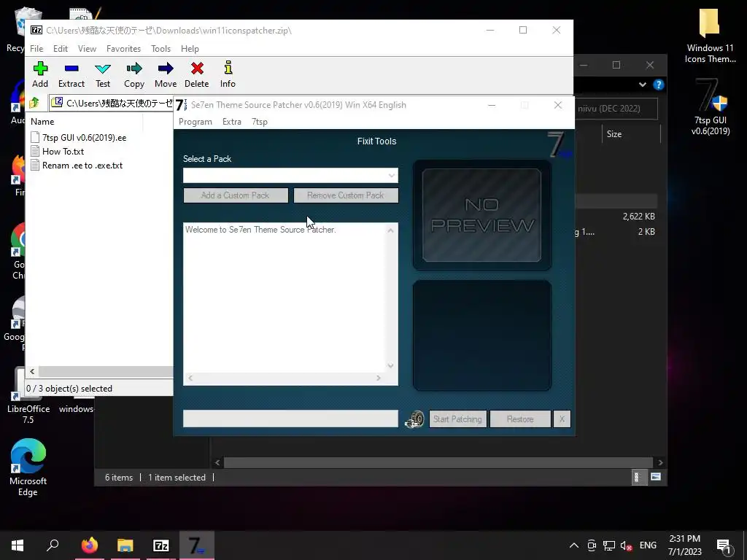The width and height of the screenshot is (747, 560).
Task: Click the patching progress bar
Action: 290,419
